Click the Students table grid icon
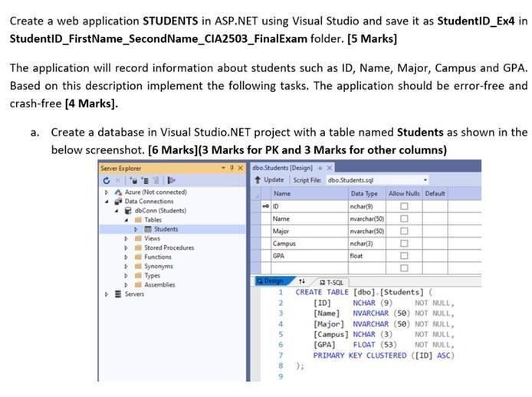 click(x=148, y=229)
